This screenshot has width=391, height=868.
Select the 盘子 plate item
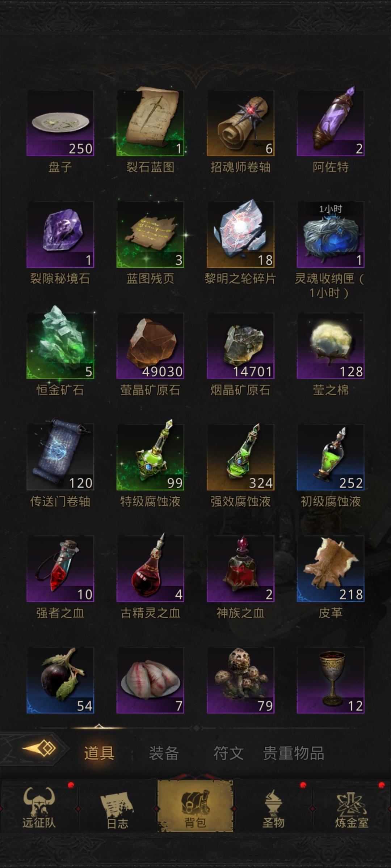click(60, 123)
